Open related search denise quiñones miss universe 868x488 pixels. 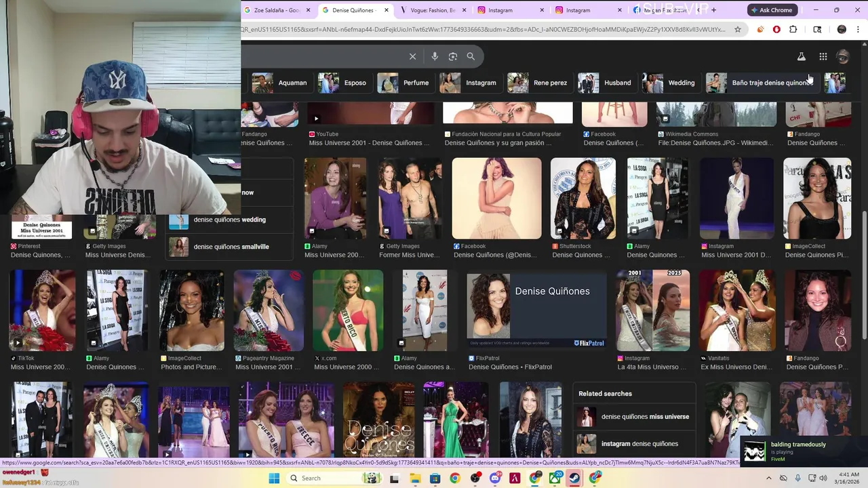(634, 417)
